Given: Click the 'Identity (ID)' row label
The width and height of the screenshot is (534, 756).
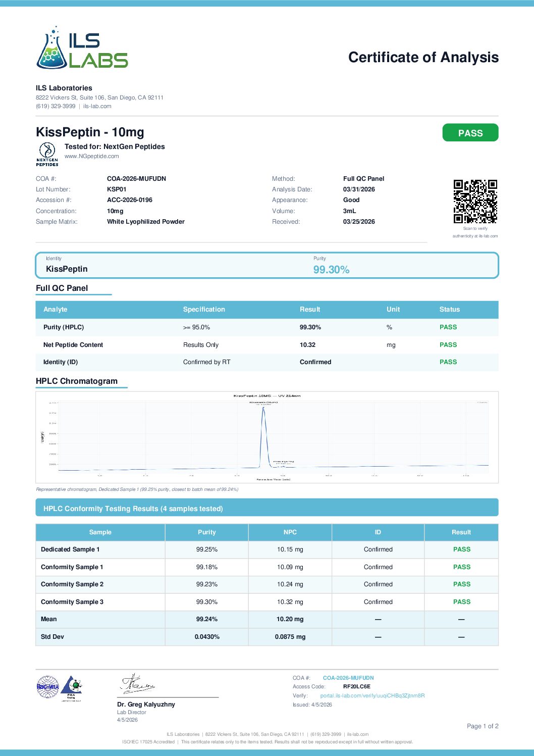Looking at the screenshot, I should click(61, 362).
